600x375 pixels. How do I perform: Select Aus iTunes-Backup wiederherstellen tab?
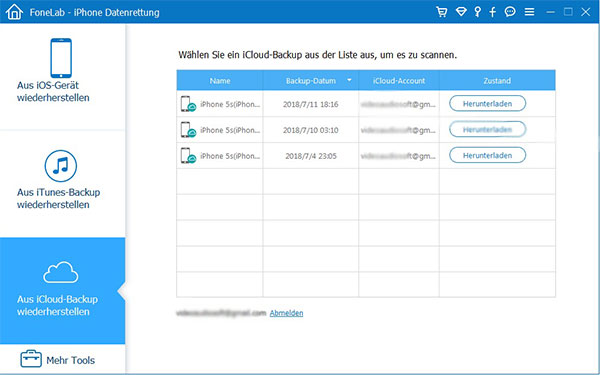click(x=62, y=184)
